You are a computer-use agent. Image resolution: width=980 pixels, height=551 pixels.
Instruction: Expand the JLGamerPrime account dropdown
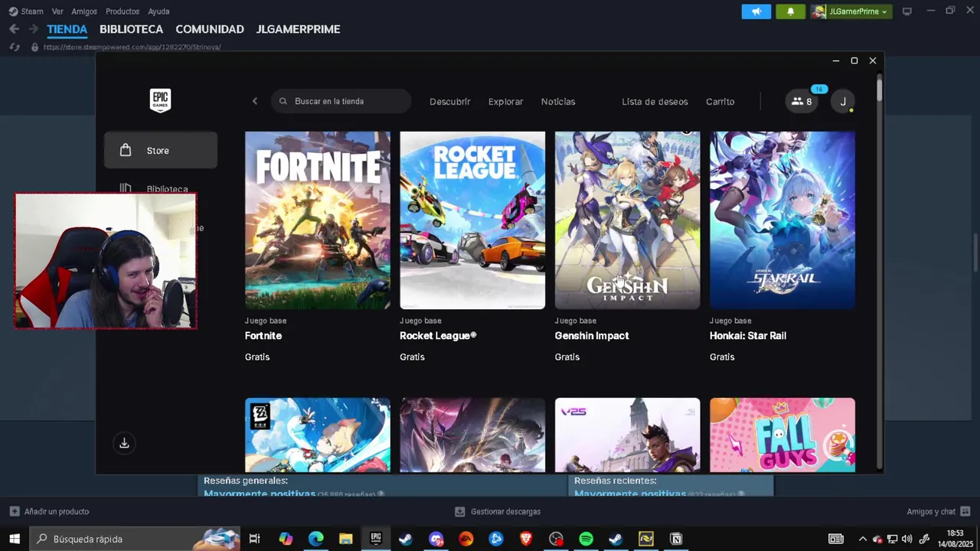[851, 11]
